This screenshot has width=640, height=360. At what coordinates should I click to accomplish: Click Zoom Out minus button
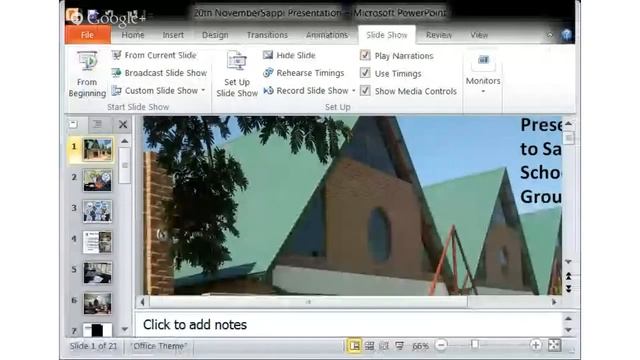click(441, 345)
